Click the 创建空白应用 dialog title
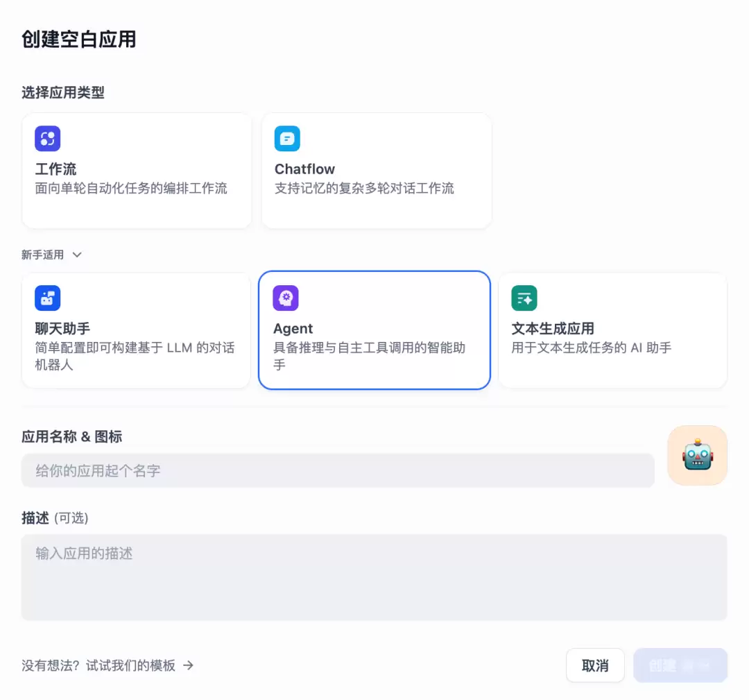749x700 pixels. [x=79, y=39]
